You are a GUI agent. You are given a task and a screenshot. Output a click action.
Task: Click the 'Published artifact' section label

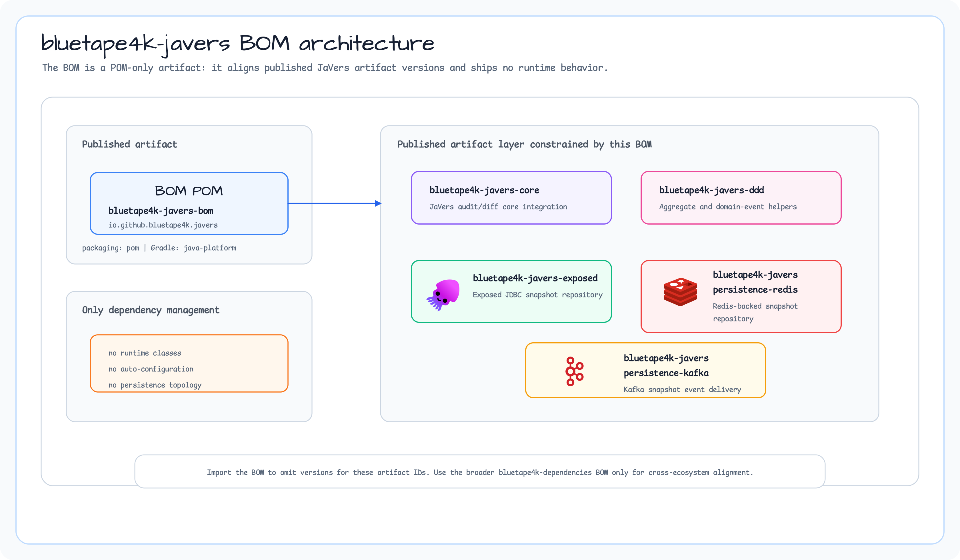(x=129, y=144)
